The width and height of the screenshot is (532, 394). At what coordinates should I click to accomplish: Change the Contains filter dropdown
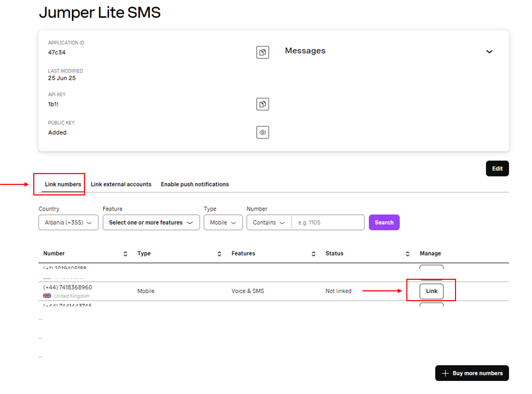coord(268,222)
